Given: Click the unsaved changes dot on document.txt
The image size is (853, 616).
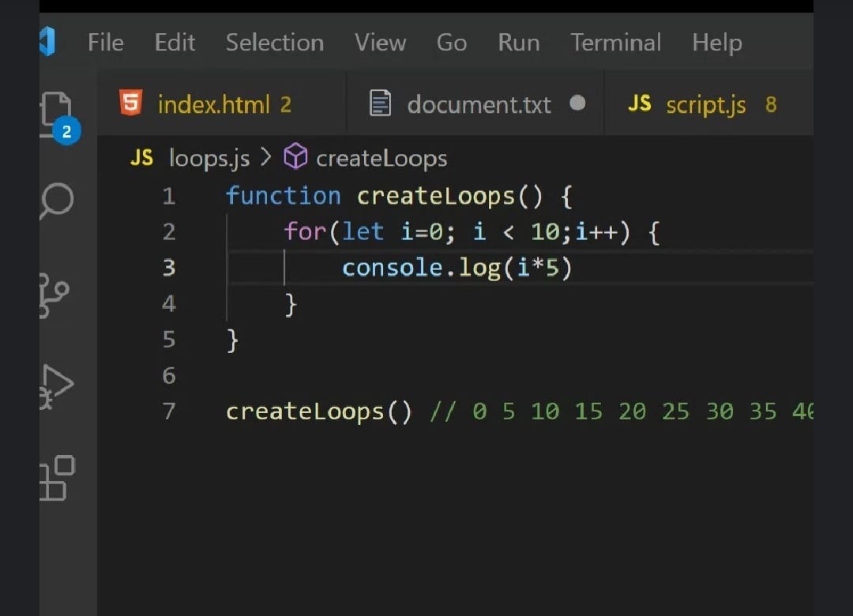Looking at the screenshot, I should click(577, 103).
